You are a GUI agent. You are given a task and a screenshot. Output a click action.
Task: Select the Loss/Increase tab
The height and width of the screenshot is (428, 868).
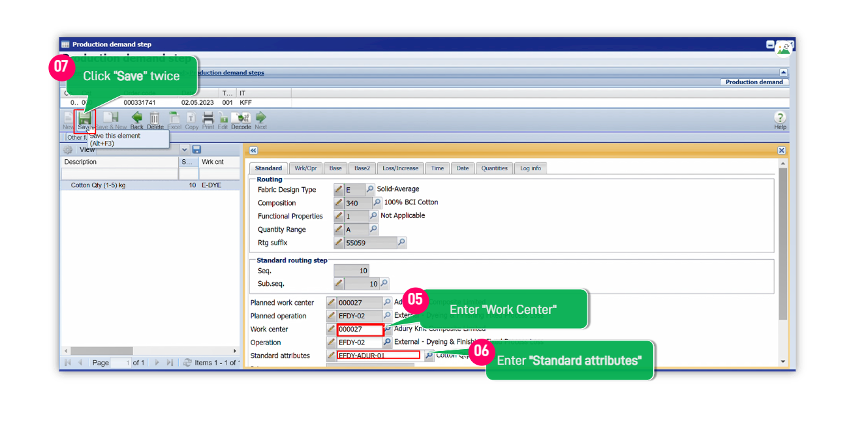pos(402,168)
